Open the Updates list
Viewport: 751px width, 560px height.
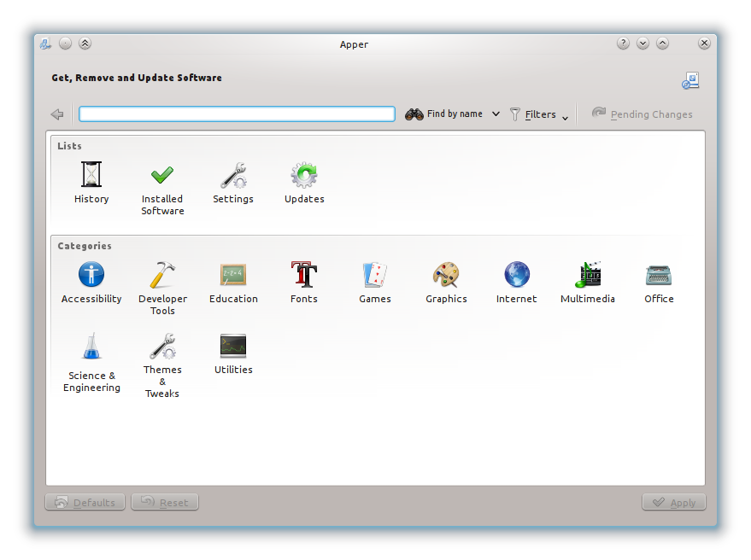click(304, 183)
